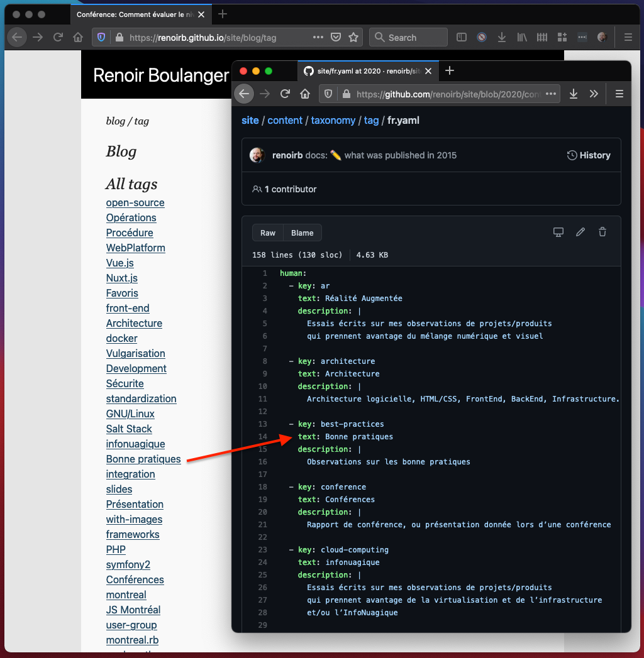
Task: Open the 'site' breadcrumb link
Action: 250,121
